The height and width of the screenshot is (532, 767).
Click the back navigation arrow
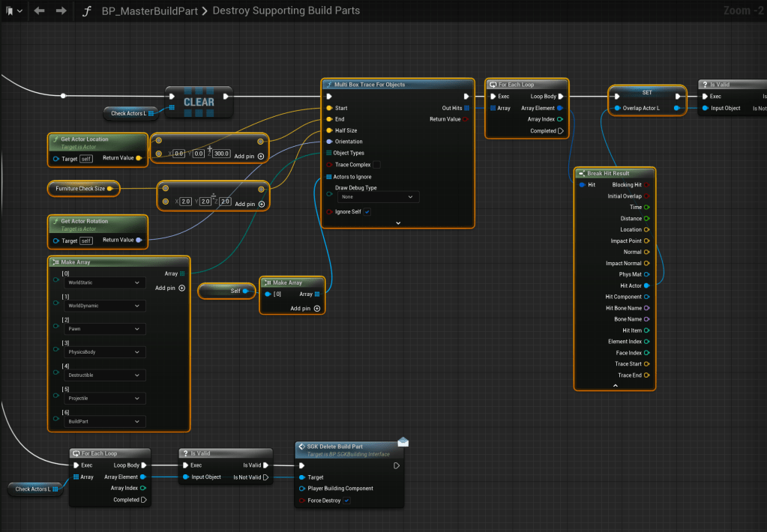39,11
